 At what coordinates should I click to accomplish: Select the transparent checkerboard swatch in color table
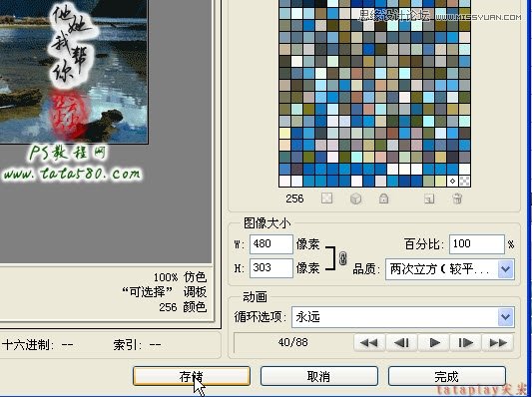464,181
